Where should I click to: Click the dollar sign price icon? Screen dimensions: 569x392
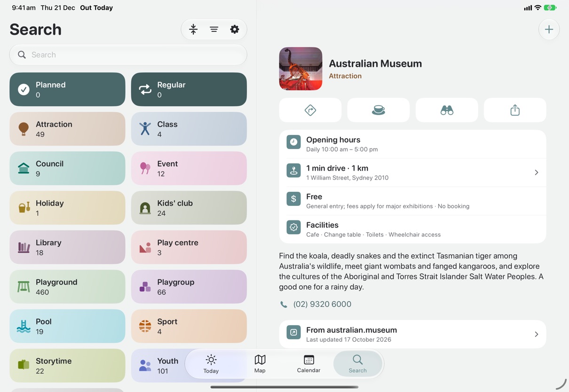(x=293, y=199)
